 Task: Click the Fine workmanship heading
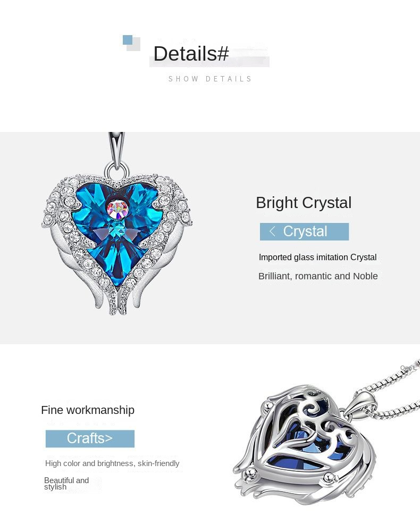point(88,410)
